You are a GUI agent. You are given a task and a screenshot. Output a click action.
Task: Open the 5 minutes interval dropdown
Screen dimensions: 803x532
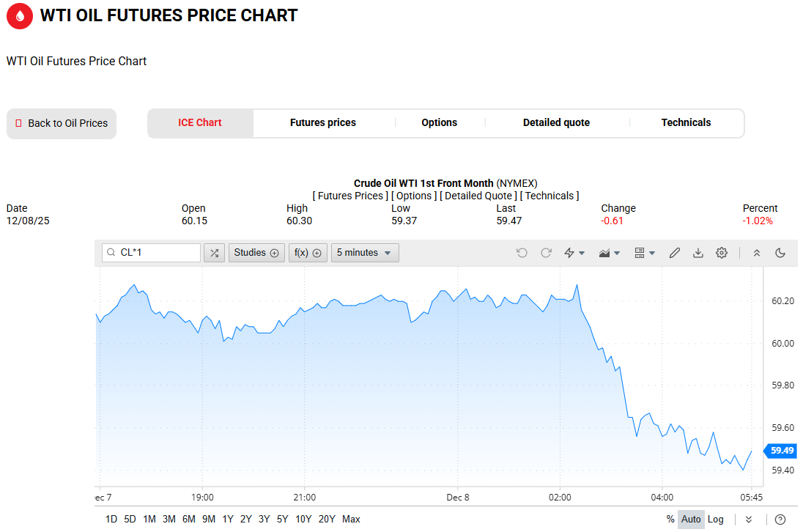coord(365,253)
